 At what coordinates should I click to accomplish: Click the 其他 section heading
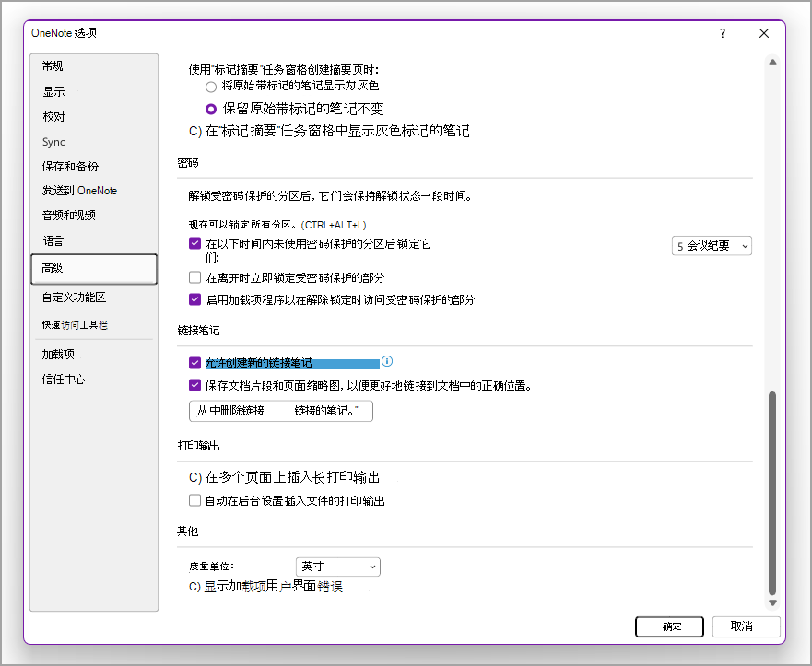tap(188, 531)
